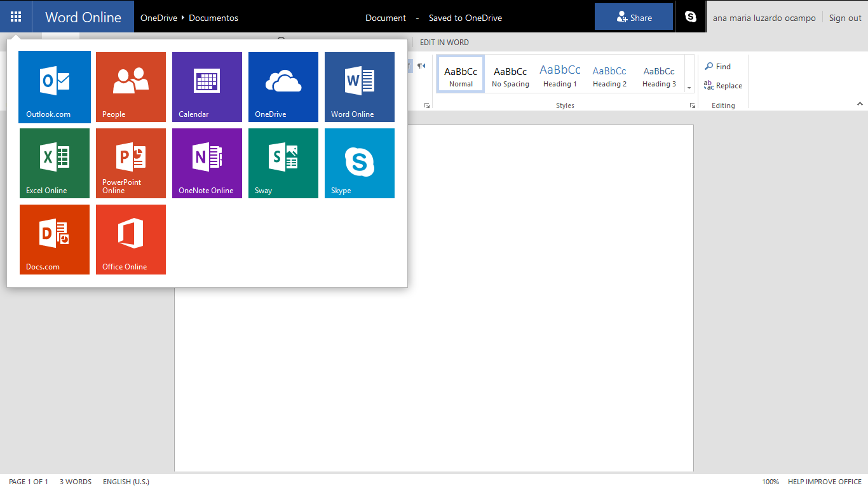Click the EDIT IN WORD tab
Viewport: 868px width, 488px height.
coord(444,43)
